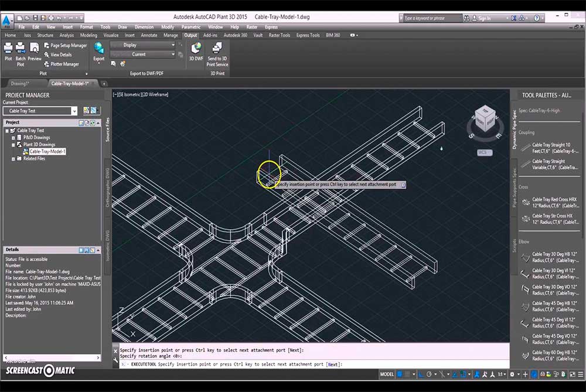Open the Dimension menu
The height and width of the screenshot is (392, 586).
click(144, 27)
